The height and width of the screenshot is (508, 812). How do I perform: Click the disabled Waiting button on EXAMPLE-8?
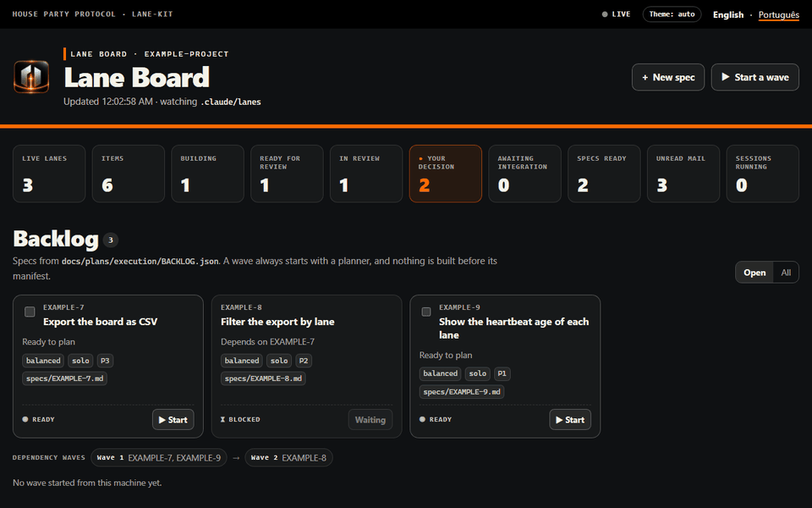point(370,420)
